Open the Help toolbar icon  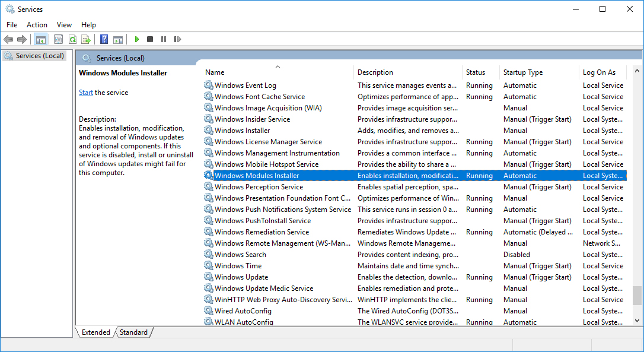click(x=104, y=40)
